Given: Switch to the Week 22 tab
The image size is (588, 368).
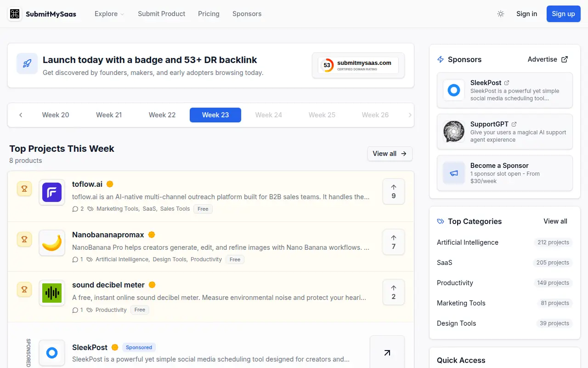Looking at the screenshot, I should pos(162,115).
